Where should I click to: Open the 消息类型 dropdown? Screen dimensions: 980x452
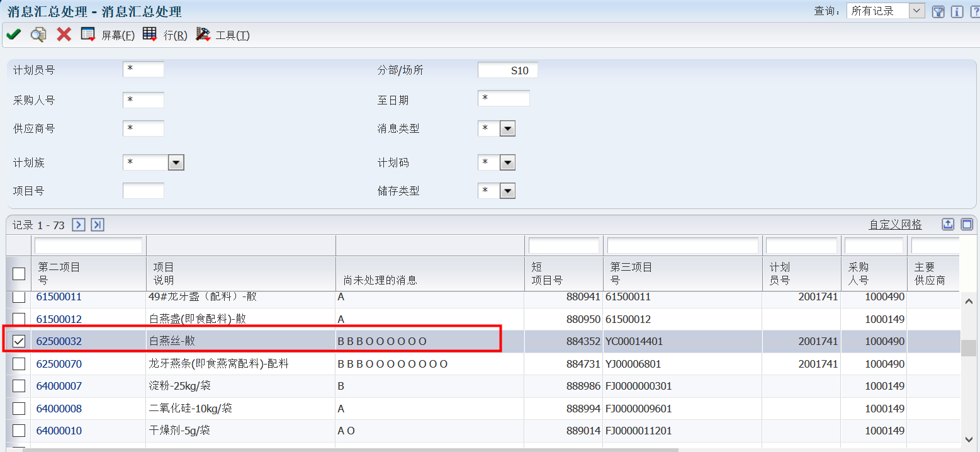[x=507, y=129]
